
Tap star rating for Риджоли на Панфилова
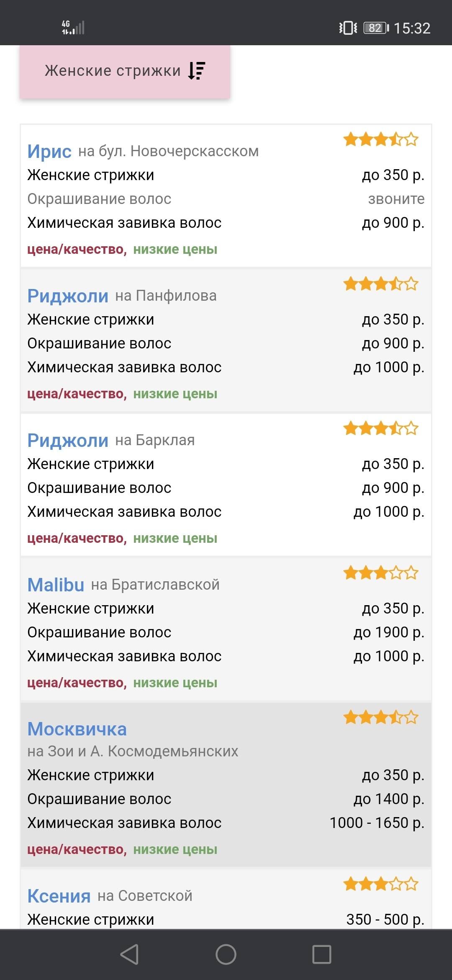tap(380, 284)
